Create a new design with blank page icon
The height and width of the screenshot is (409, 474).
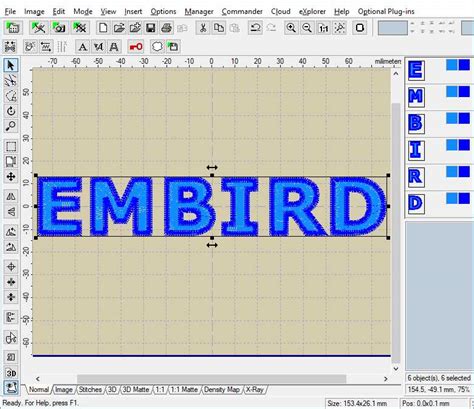click(x=103, y=28)
